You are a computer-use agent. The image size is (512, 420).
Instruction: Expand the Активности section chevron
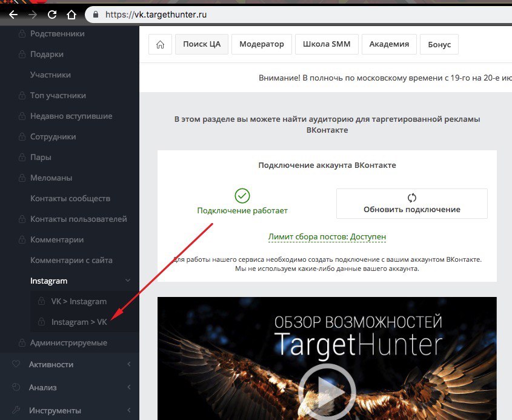[129, 364]
